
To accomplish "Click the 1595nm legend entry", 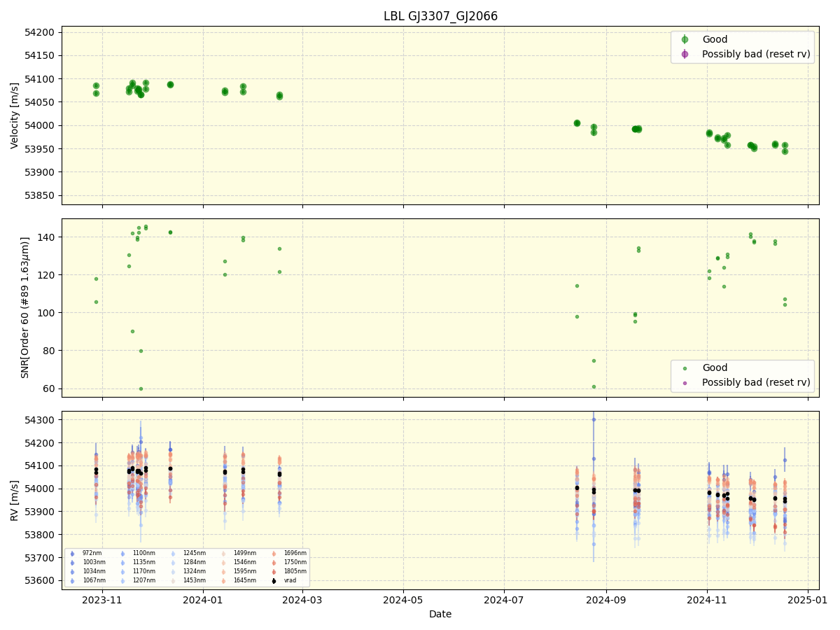I will click(245, 571).
